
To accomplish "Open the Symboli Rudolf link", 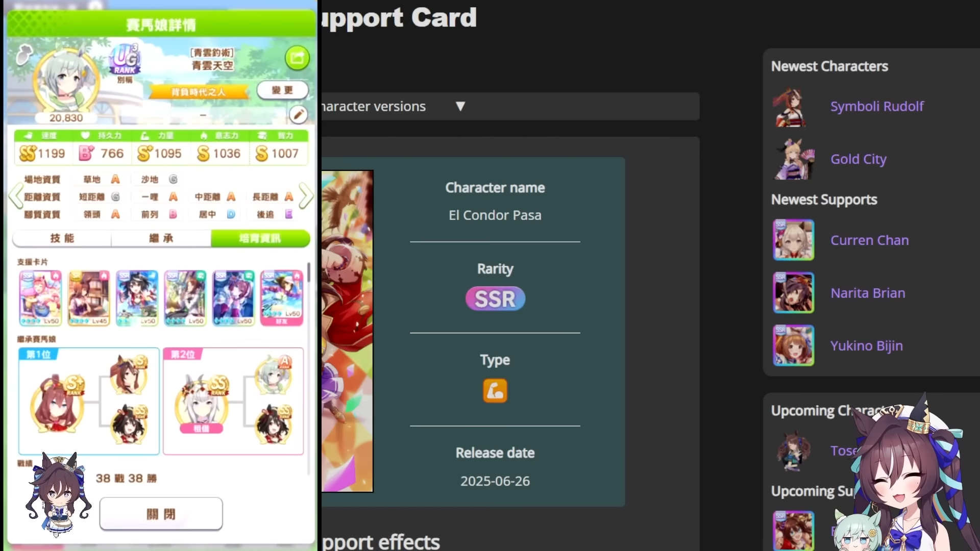I will coord(876,106).
